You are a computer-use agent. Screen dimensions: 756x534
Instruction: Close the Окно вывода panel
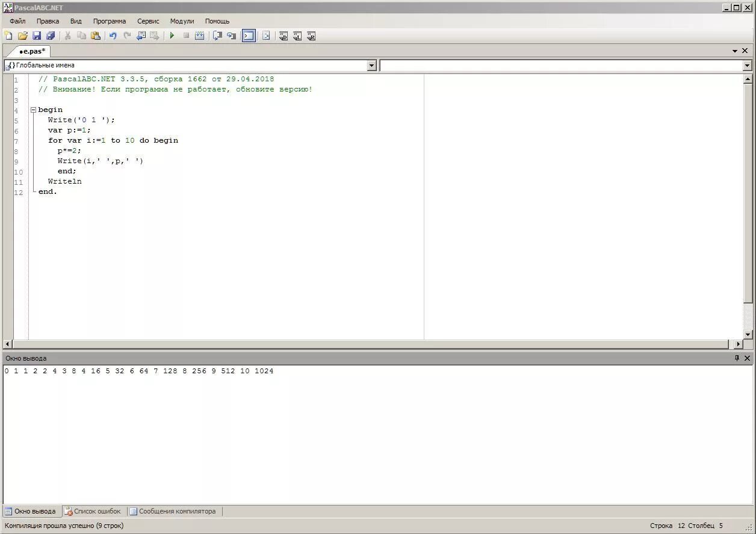coord(748,358)
